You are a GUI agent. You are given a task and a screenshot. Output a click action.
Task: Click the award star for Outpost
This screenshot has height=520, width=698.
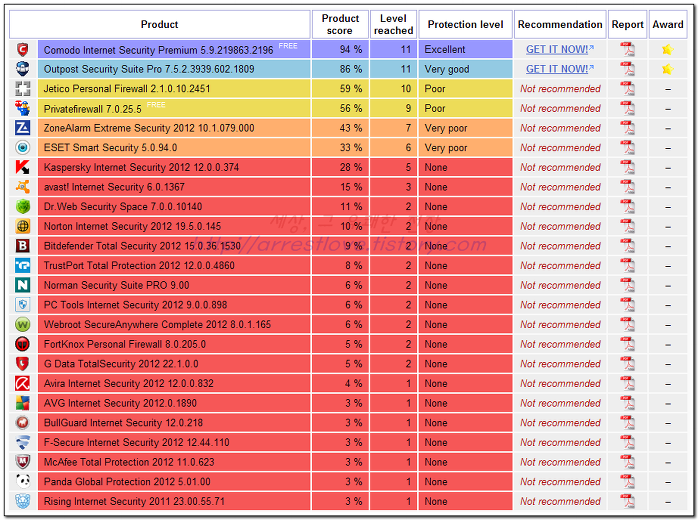(x=668, y=69)
